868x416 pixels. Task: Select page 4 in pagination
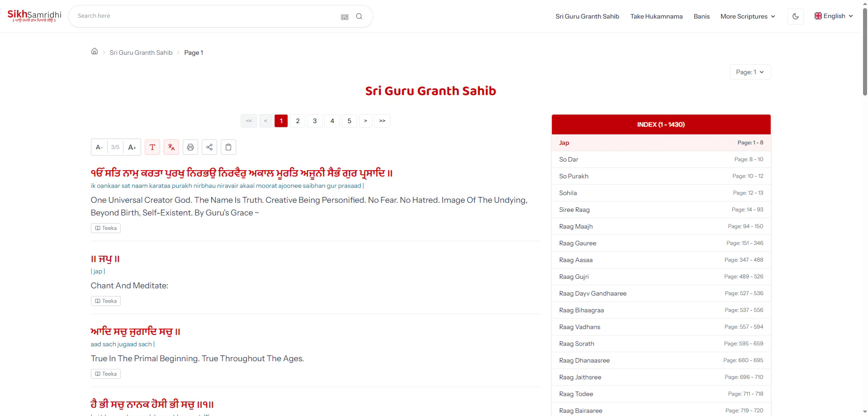click(332, 121)
